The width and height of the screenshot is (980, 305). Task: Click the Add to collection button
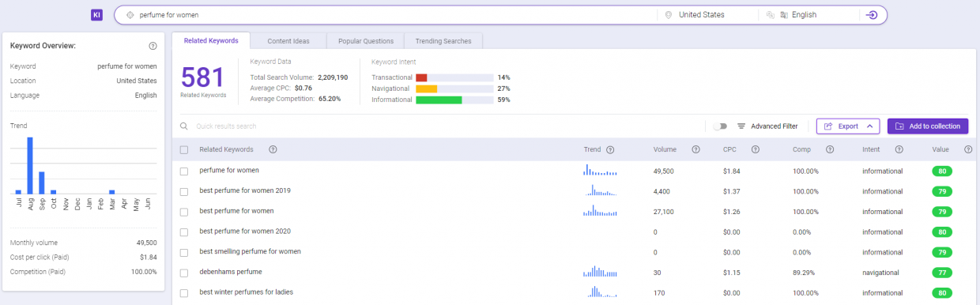click(x=928, y=126)
